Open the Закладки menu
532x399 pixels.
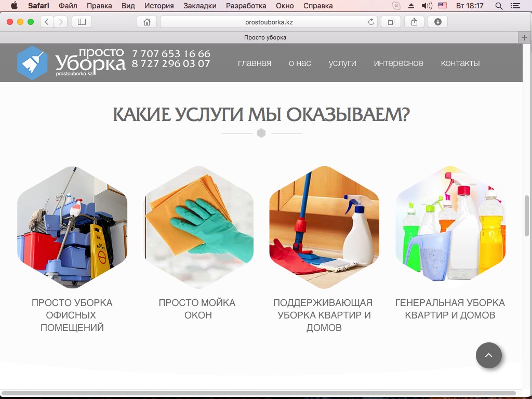[x=200, y=6]
